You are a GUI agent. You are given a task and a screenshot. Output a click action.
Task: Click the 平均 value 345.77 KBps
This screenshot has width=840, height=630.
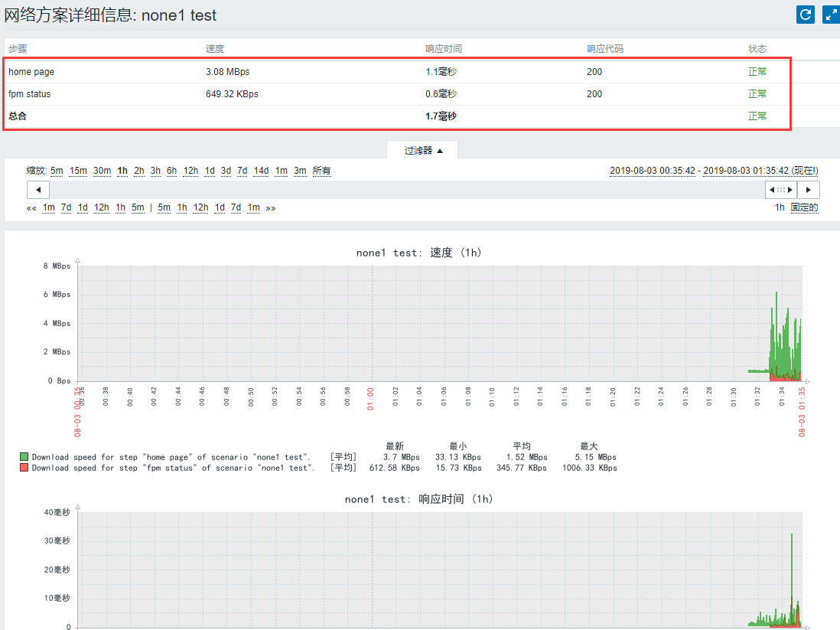point(521,468)
